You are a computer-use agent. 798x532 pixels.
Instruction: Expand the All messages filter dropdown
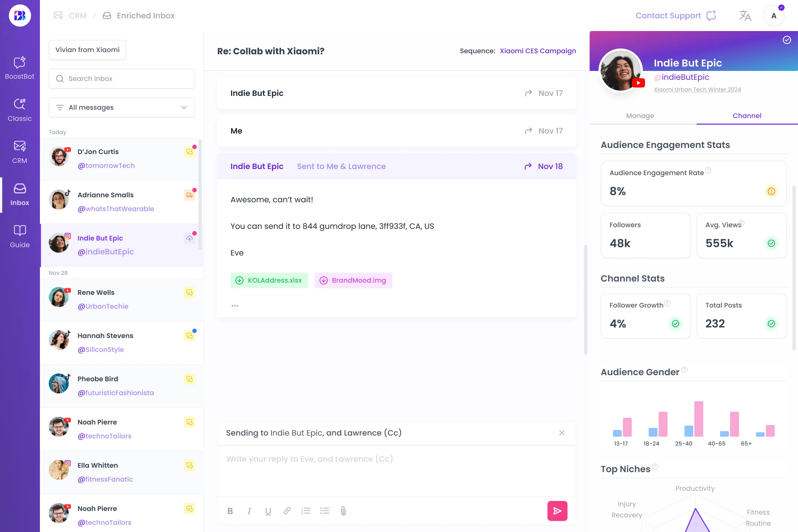(122, 107)
